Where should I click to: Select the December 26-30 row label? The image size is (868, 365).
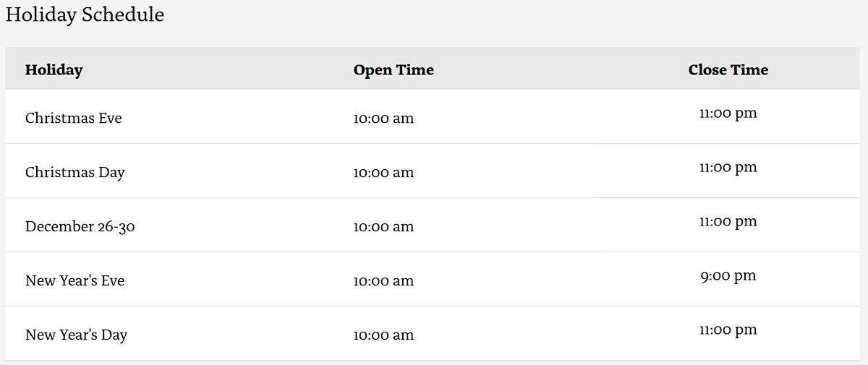(80, 226)
